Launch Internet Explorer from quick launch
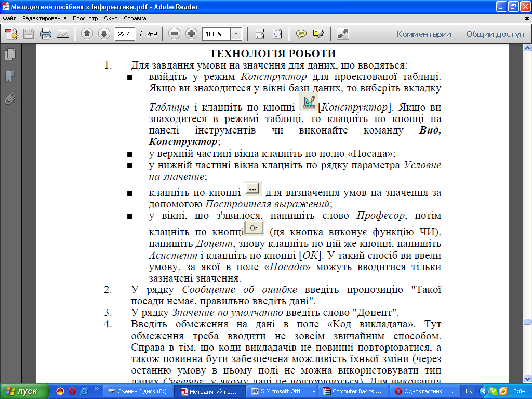 click(84, 391)
